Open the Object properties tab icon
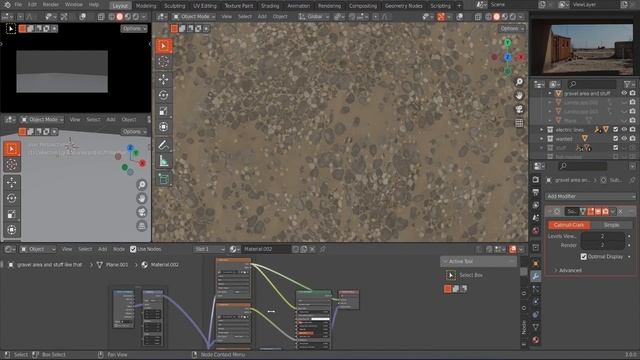The height and width of the screenshot is (360, 640). click(x=536, y=264)
